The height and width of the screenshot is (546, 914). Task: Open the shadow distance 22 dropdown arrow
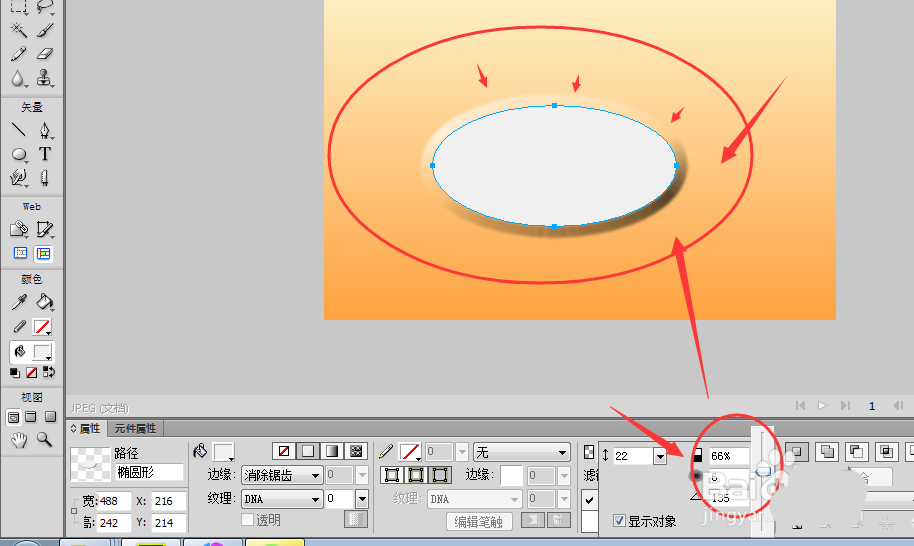click(660, 456)
